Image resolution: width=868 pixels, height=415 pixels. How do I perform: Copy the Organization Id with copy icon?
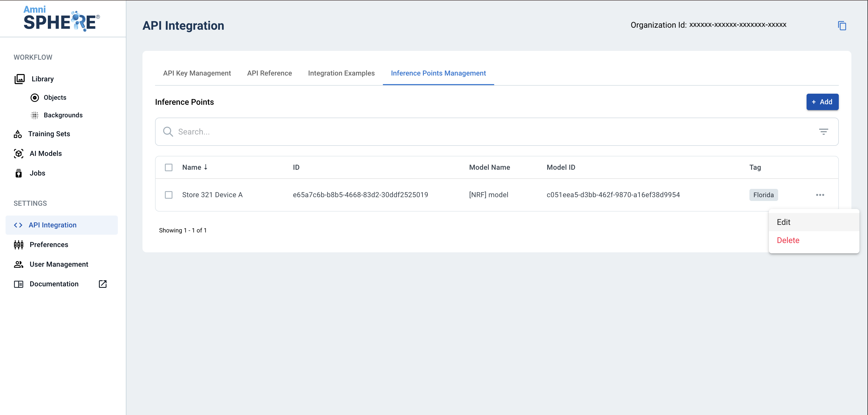tap(842, 26)
